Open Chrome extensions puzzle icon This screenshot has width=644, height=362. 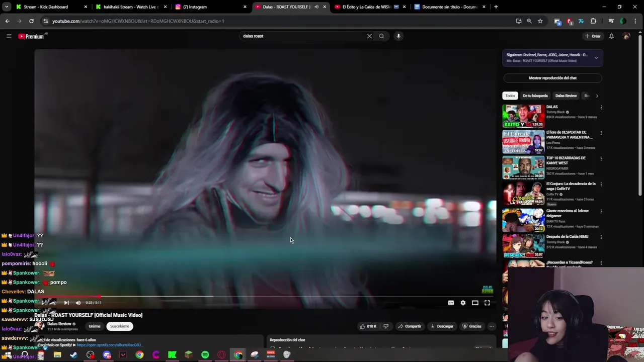593,21
